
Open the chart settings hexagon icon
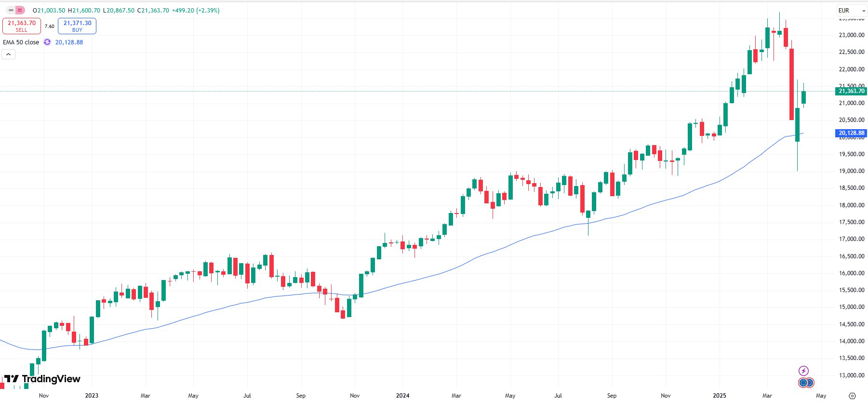coord(852,396)
